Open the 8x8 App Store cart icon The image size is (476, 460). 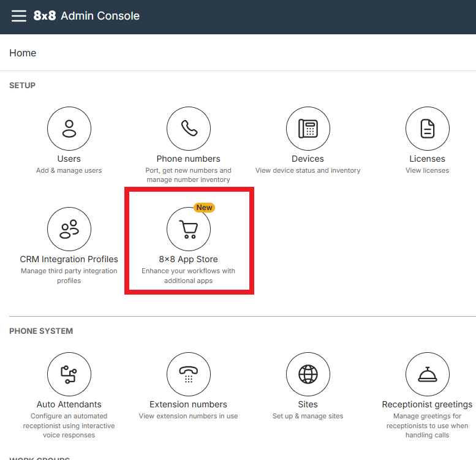point(189,229)
